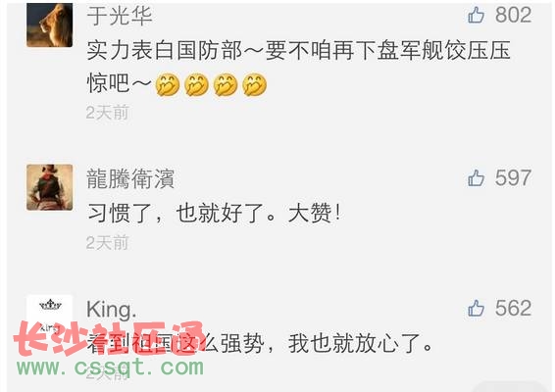
Task: Select the 562 like count
Action: [513, 308]
